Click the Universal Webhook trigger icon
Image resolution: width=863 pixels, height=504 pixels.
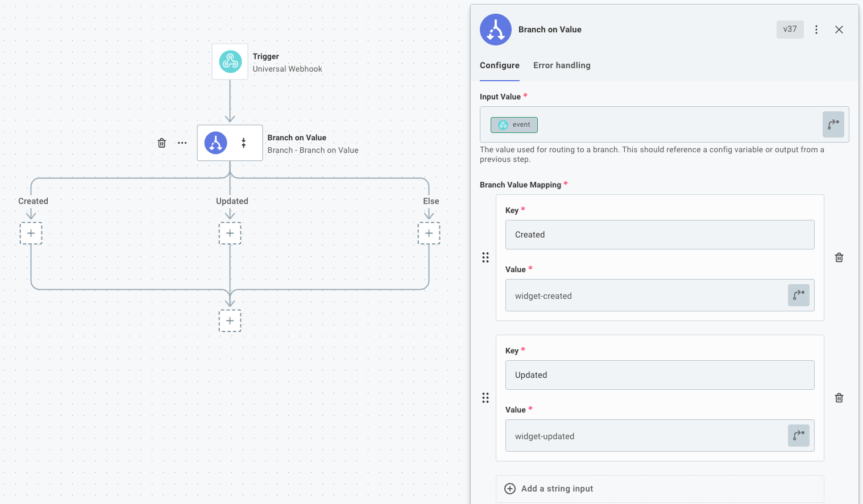[x=230, y=62]
